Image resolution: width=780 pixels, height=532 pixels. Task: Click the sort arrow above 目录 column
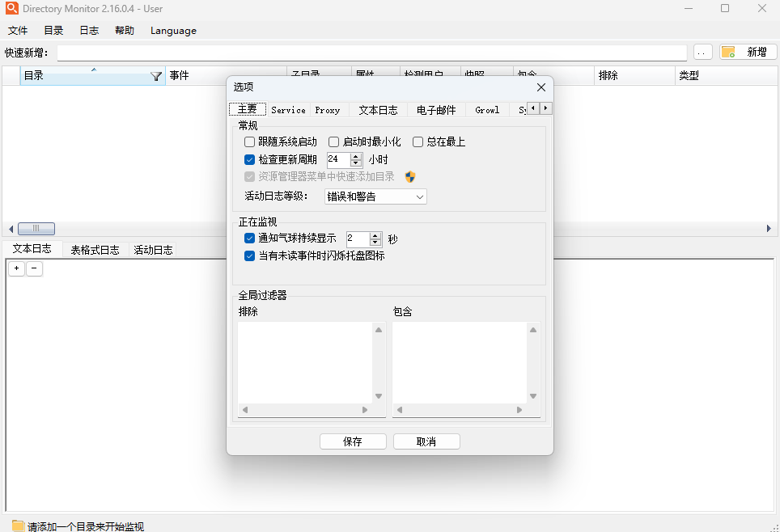94,70
